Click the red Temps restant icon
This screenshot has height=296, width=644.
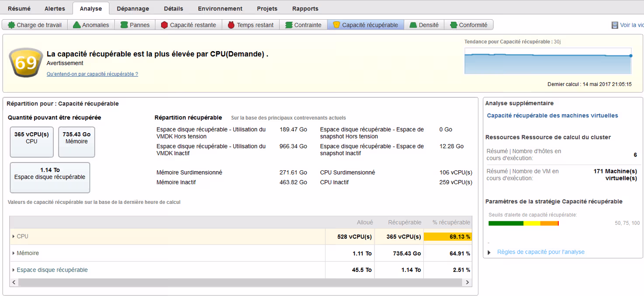pos(231,25)
